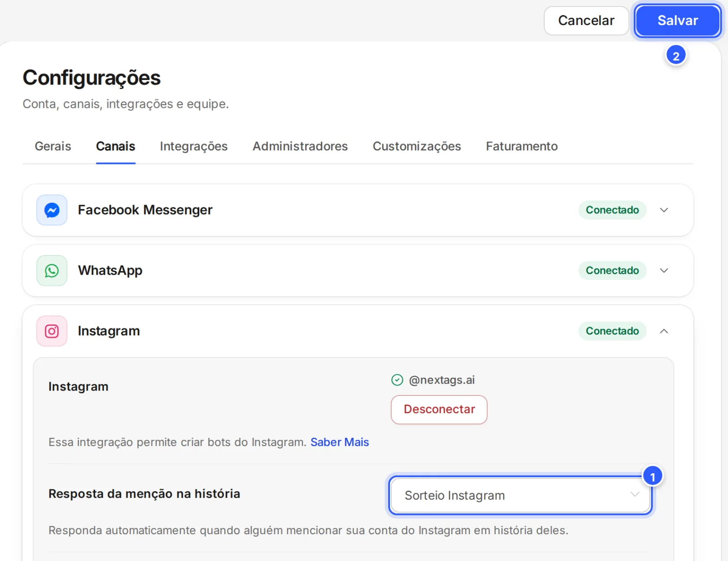This screenshot has height=561, width=728.
Task: Click the Facebook Messenger icon
Action: pyautogui.click(x=52, y=210)
